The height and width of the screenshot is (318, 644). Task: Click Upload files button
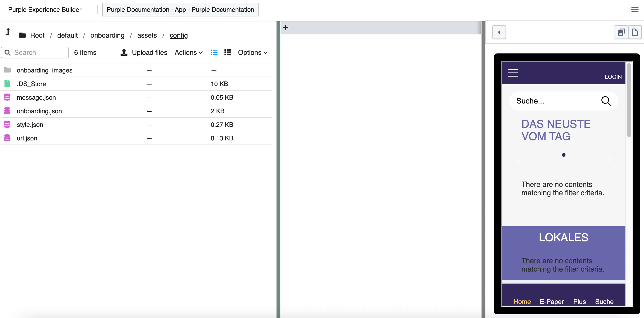tap(144, 53)
